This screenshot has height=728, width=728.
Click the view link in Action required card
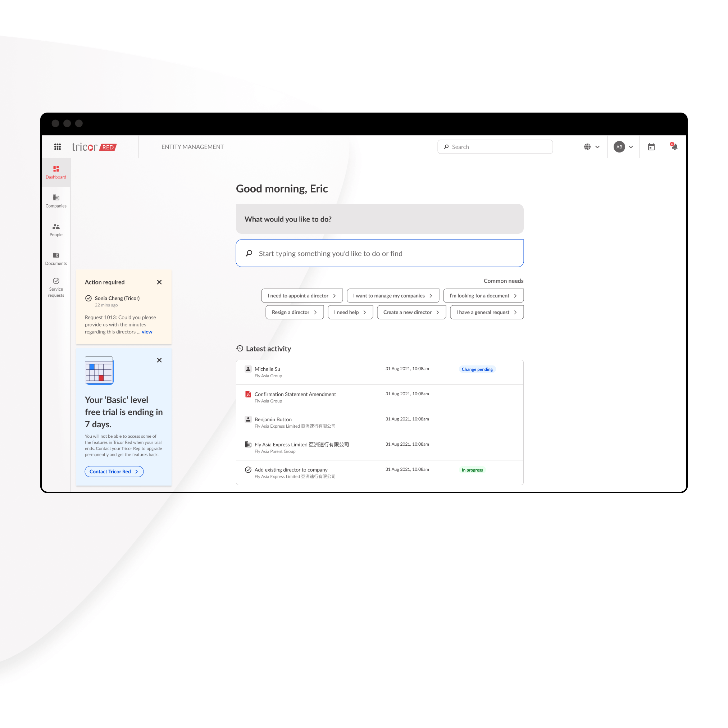[147, 332]
